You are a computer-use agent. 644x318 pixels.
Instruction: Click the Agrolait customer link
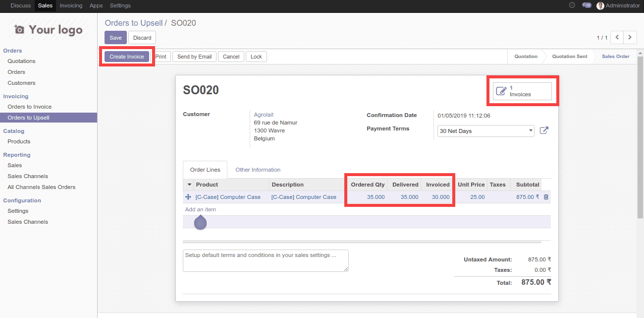[264, 115]
